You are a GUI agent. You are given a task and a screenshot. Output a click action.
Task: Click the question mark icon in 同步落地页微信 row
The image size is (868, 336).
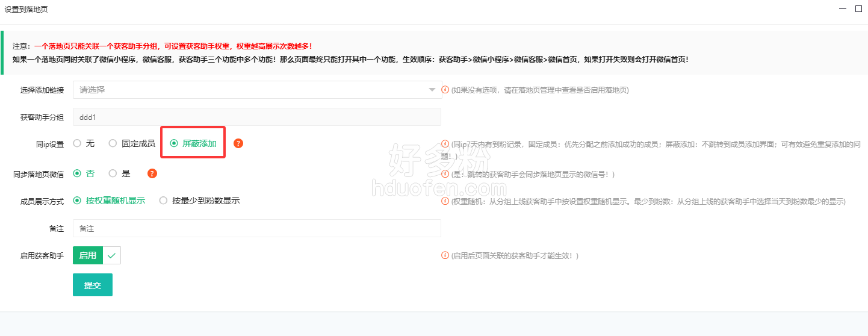152,173
